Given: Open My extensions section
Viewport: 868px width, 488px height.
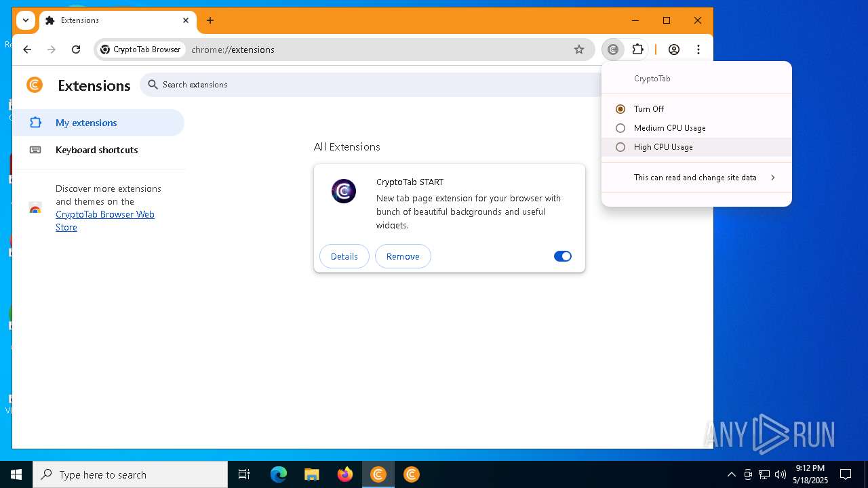Looking at the screenshot, I should point(98,123).
